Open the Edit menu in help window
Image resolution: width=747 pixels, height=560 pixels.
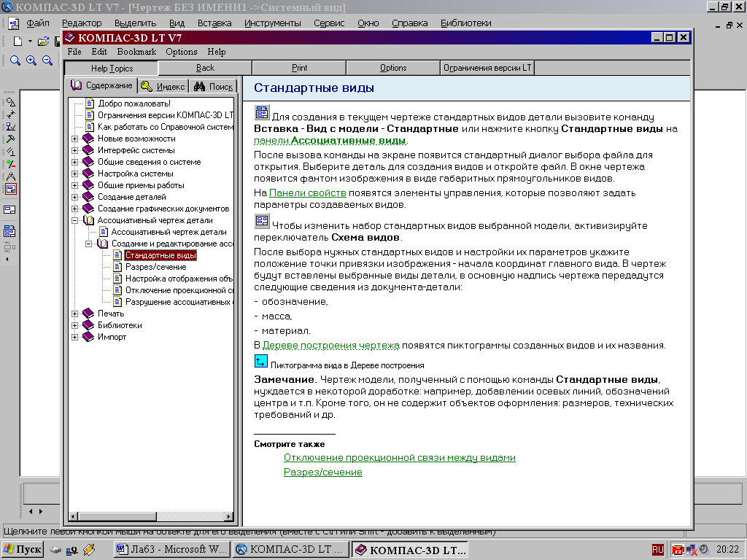[99, 52]
